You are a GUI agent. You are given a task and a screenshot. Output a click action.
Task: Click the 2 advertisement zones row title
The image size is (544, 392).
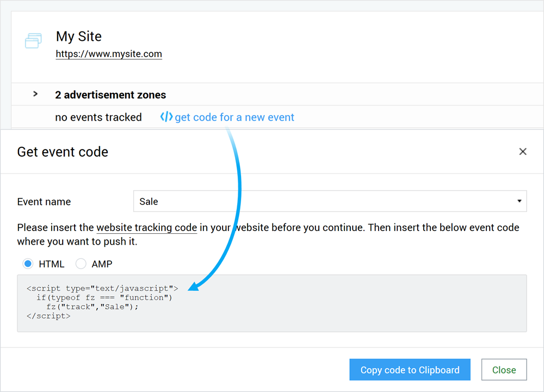click(110, 95)
